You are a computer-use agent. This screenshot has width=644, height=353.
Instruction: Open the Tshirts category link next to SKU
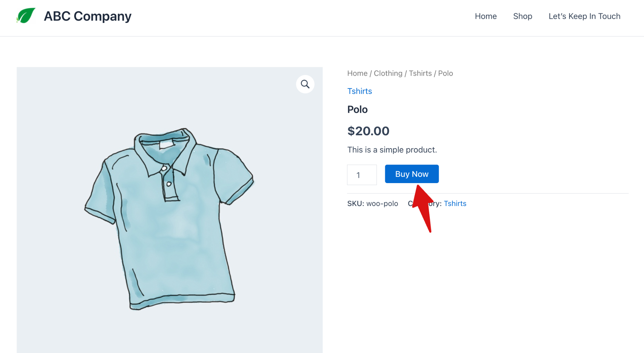(x=455, y=204)
